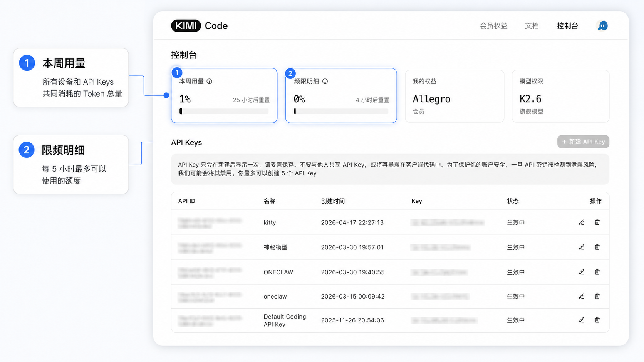Open 文档 in top navigation
644x362 pixels.
point(532,26)
